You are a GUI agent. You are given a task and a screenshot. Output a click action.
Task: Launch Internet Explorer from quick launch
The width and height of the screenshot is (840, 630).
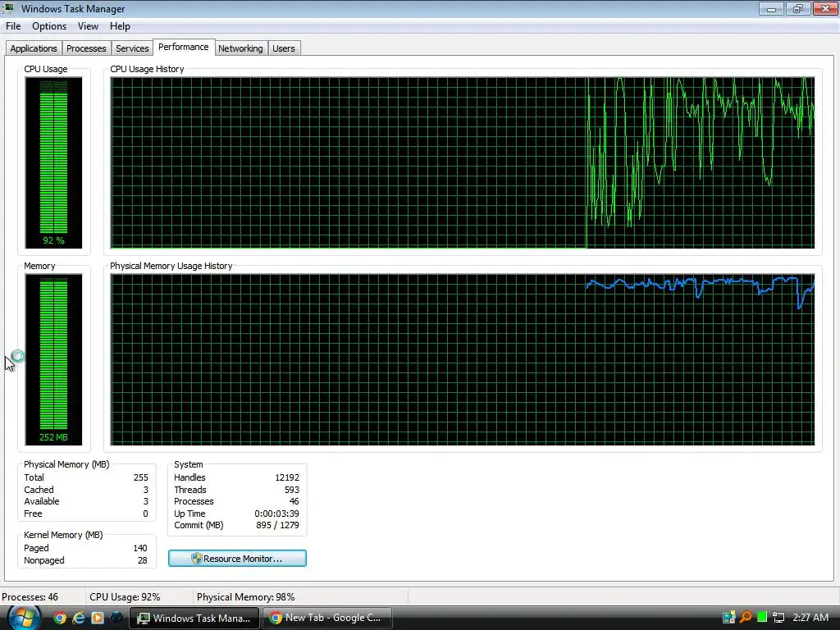point(79,618)
